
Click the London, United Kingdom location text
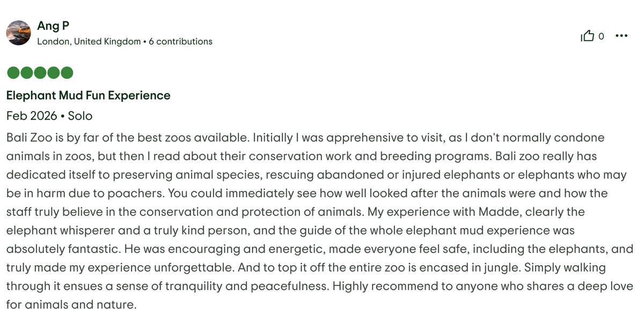(x=89, y=41)
